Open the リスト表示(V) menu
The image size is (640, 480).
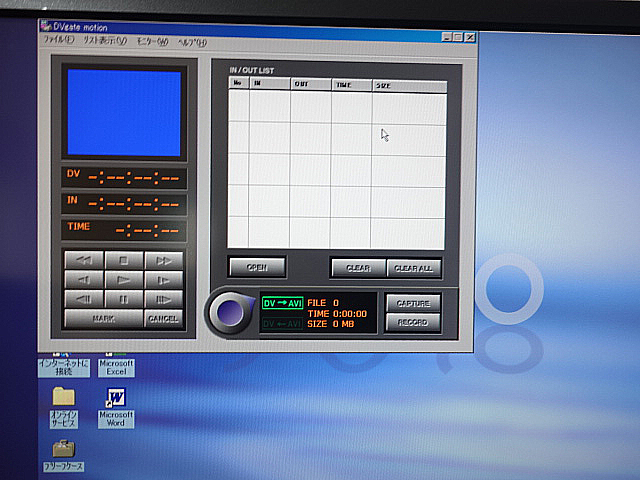(x=104, y=42)
